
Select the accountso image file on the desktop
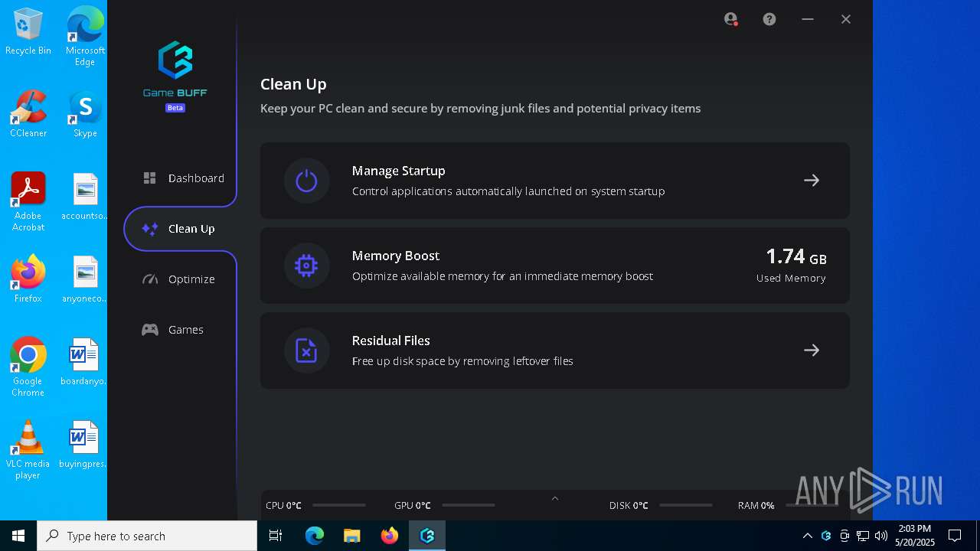coord(85,197)
